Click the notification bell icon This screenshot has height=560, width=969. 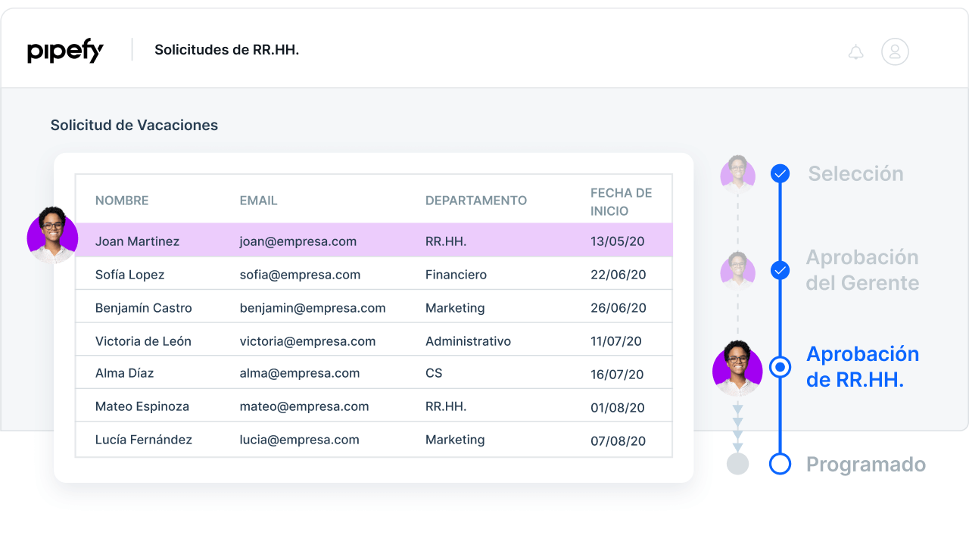(855, 52)
